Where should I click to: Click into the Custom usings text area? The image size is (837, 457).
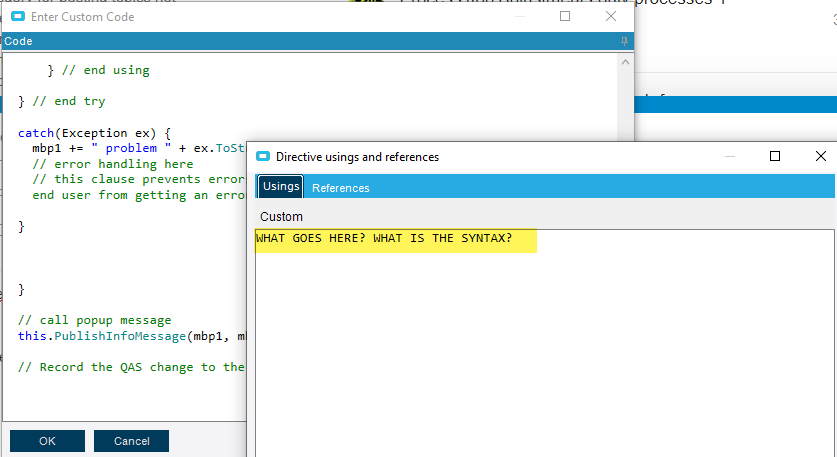tap(544, 343)
